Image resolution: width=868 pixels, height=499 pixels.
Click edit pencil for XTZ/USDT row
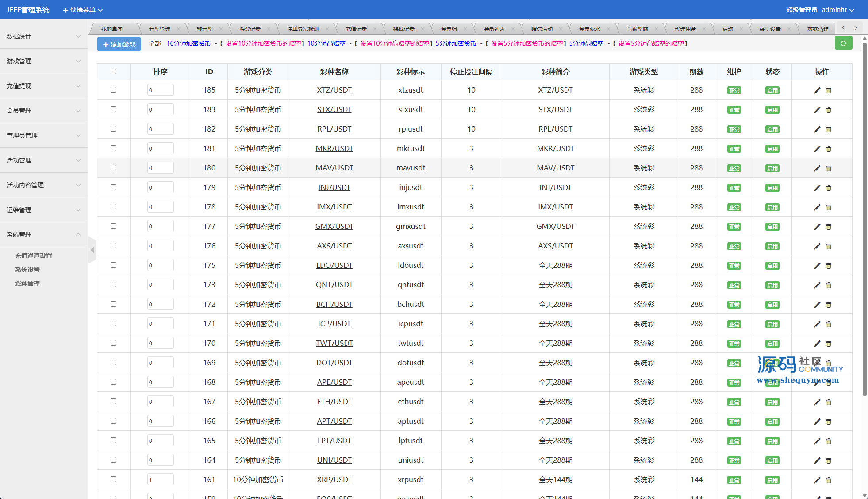pyautogui.click(x=817, y=90)
